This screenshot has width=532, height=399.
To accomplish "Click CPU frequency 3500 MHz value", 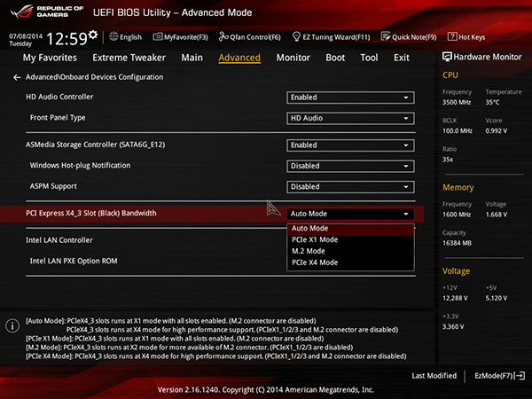I will (x=457, y=103).
